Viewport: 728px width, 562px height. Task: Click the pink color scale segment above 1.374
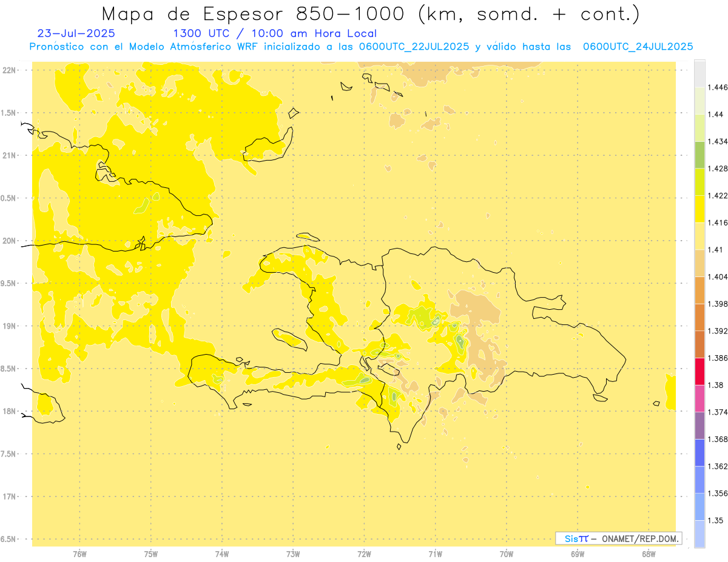click(x=699, y=398)
